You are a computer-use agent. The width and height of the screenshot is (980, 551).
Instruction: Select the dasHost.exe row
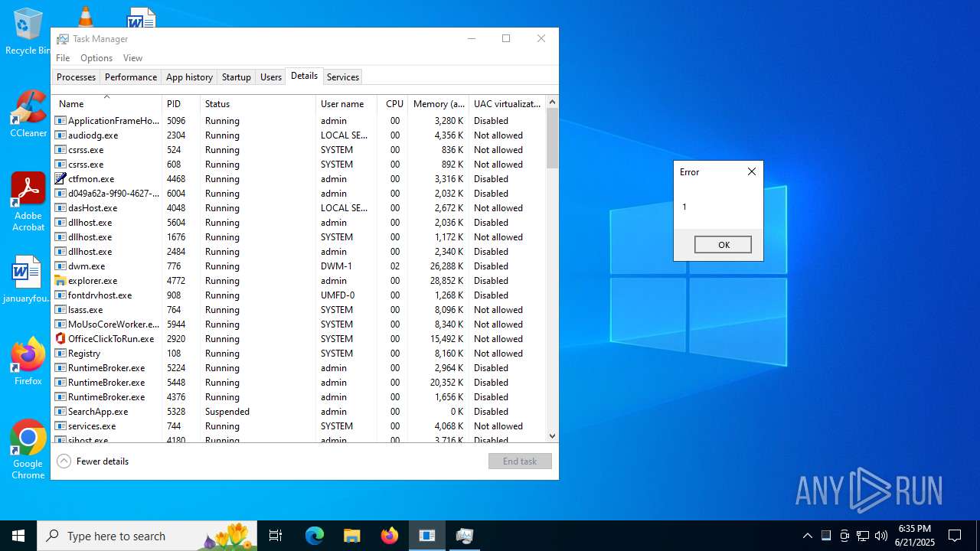[x=299, y=208]
